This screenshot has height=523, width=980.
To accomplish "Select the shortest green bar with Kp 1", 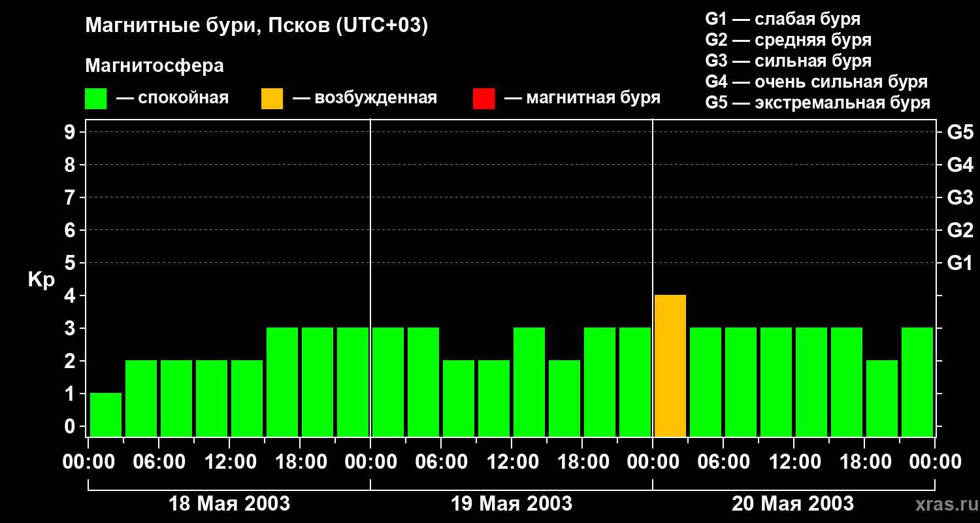I will 106,414.
